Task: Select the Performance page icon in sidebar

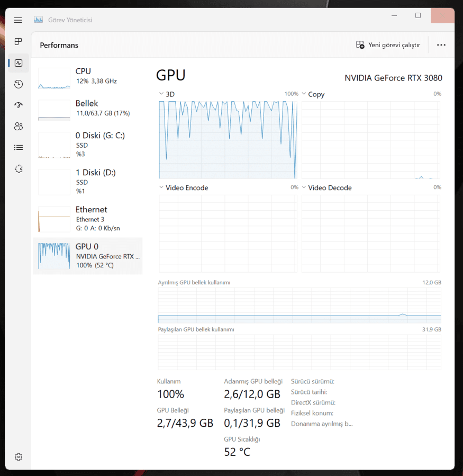Action: pyautogui.click(x=19, y=63)
